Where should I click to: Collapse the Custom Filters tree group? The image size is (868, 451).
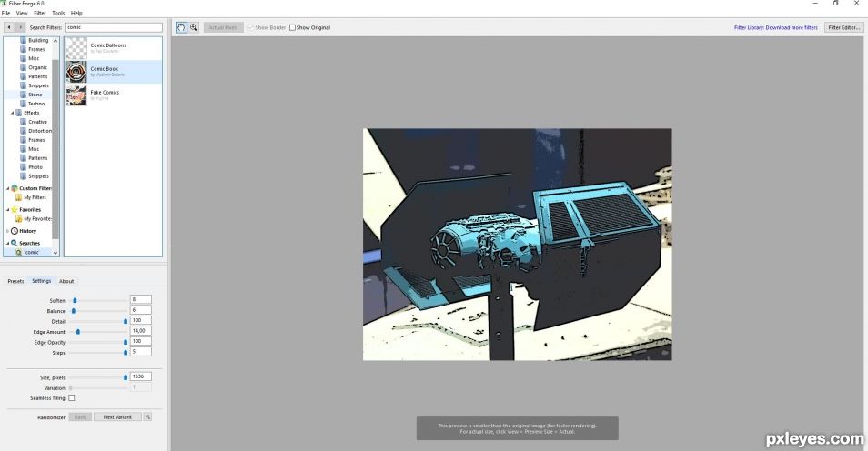tap(8, 188)
